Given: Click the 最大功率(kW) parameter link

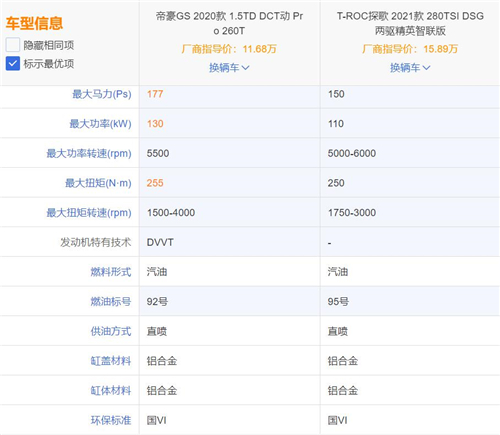Looking at the screenshot, I should [x=100, y=124].
